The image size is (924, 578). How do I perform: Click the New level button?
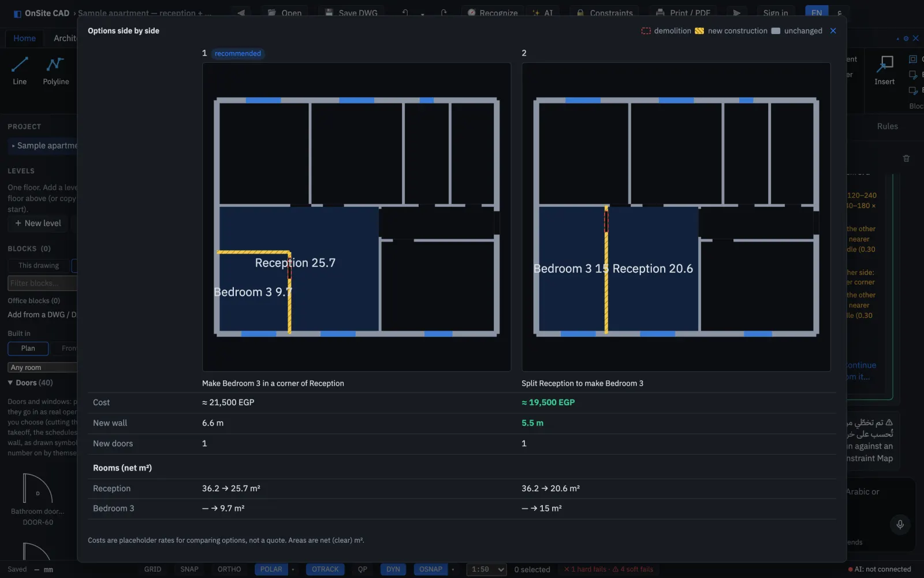click(x=38, y=223)
